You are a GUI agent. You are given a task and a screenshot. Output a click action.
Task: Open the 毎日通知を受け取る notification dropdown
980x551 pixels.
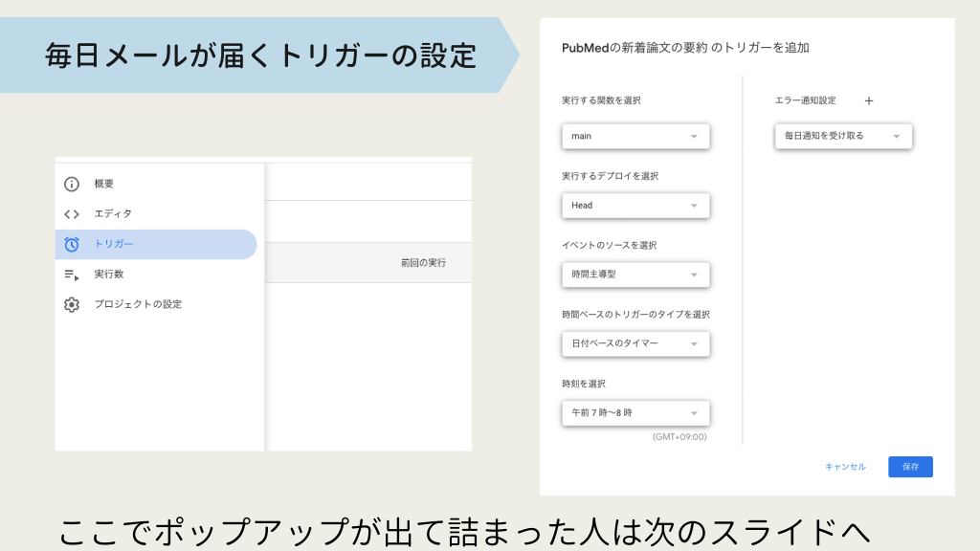(x=843, y=137)
